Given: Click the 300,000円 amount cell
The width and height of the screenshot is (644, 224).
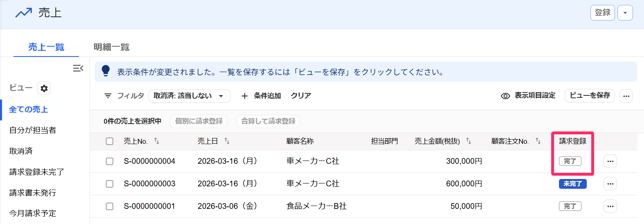Looking at the screenshot, I should 464,161.
